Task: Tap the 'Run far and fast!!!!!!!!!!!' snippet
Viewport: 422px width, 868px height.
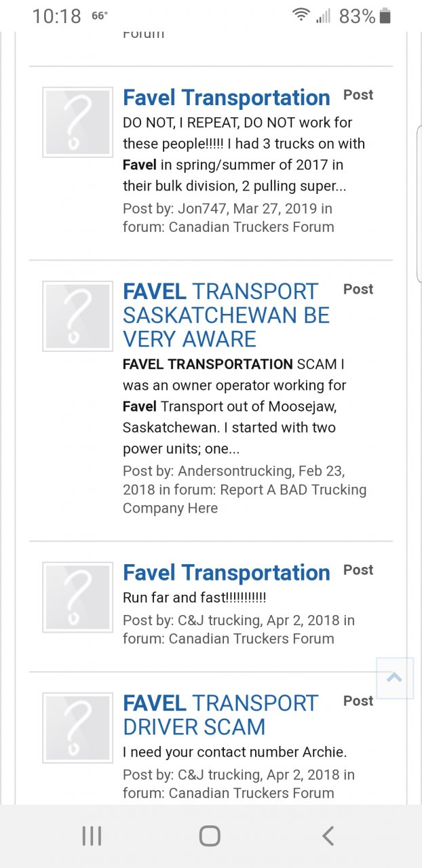Action: (195, 598)
